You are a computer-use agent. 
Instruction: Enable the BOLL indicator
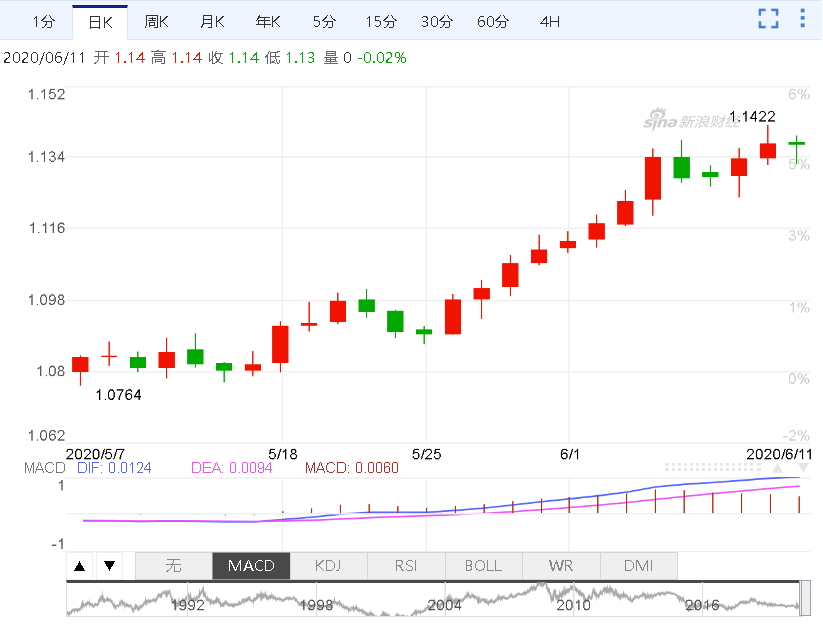483,566
